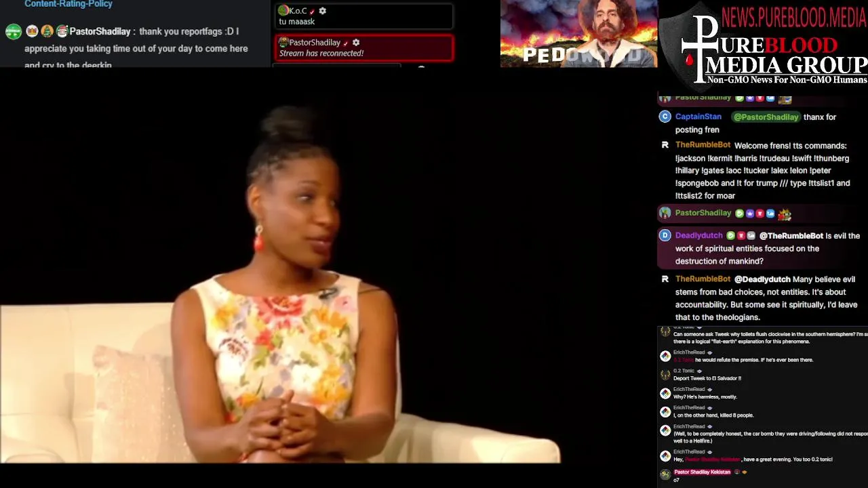Select PastorShadilay's name in the reportfags message
The image size is (868, 488).
tap(100, 32)
